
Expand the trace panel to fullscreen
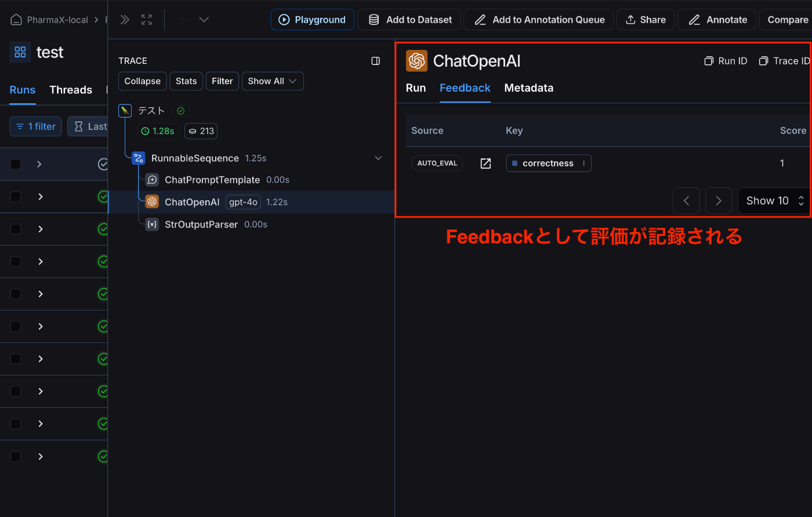pos(147,20)
